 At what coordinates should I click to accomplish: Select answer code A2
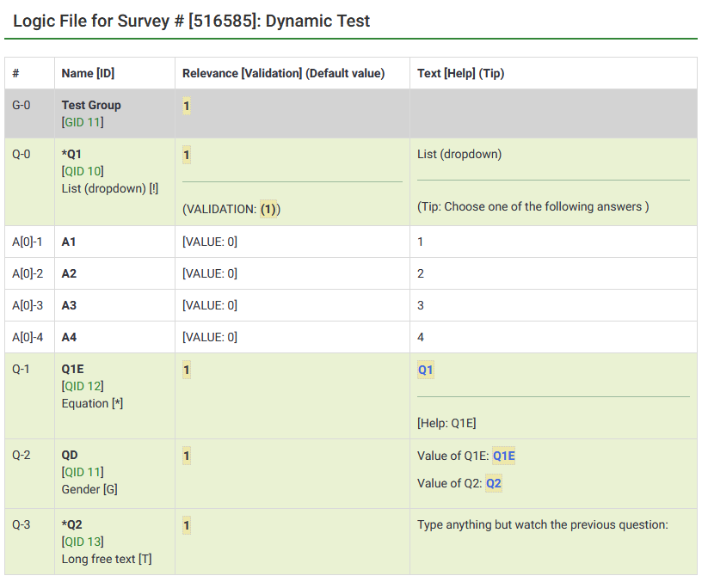(x=69, y=273)
